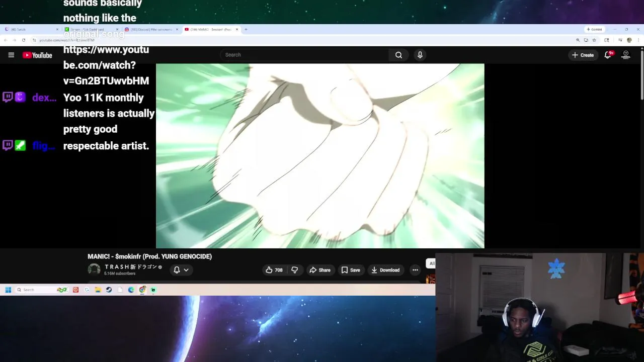Download the video with Download button
Viewport: 644px width, 362px height.
click(x=385, y=270)
